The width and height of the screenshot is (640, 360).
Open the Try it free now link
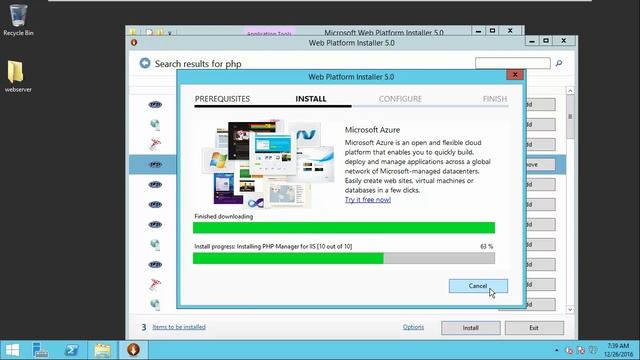click(x=368, y=200)
